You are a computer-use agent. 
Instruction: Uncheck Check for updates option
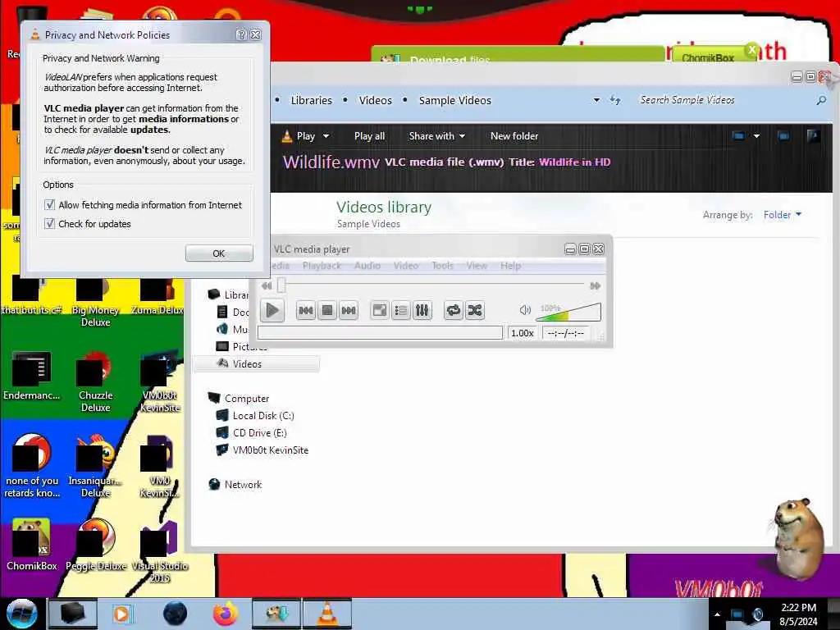[x=50, y=223]
